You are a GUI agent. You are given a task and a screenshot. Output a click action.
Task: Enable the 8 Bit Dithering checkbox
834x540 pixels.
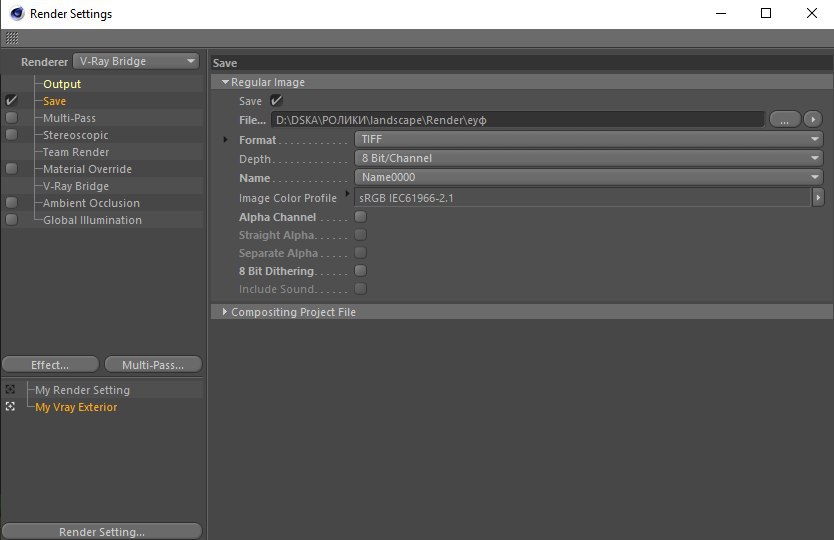click(360, 270)
